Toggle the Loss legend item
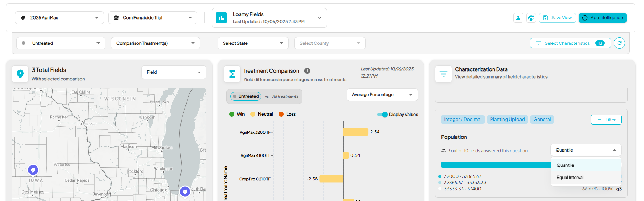This screenshot has width=644, height=201. pos(287,114)
